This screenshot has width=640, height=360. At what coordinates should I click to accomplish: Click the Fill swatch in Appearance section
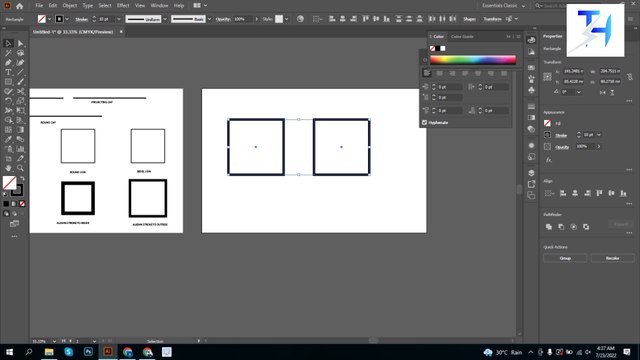pos(547,123)
